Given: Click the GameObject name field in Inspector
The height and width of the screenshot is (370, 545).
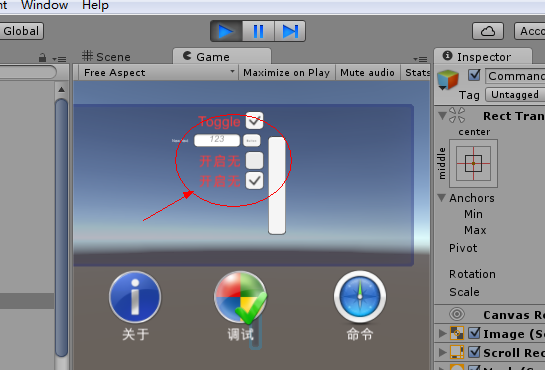Looking at the screenshot, I should click(515, 76).
